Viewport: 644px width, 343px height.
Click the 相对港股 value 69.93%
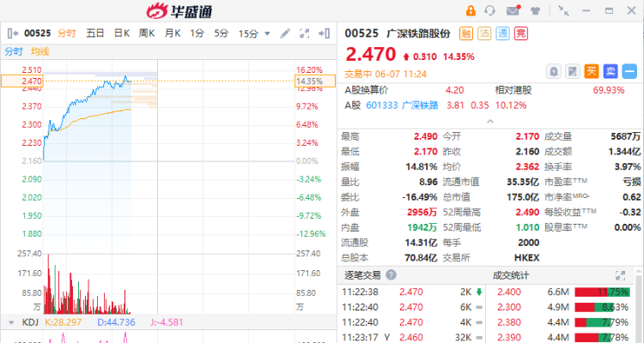click(609, 90)
